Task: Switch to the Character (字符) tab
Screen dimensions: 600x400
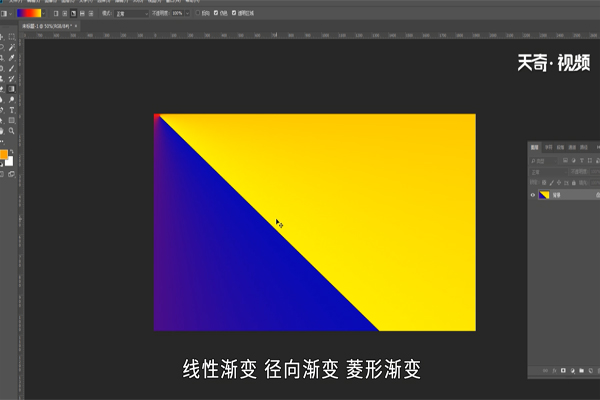Action: (x=549, y=147)
